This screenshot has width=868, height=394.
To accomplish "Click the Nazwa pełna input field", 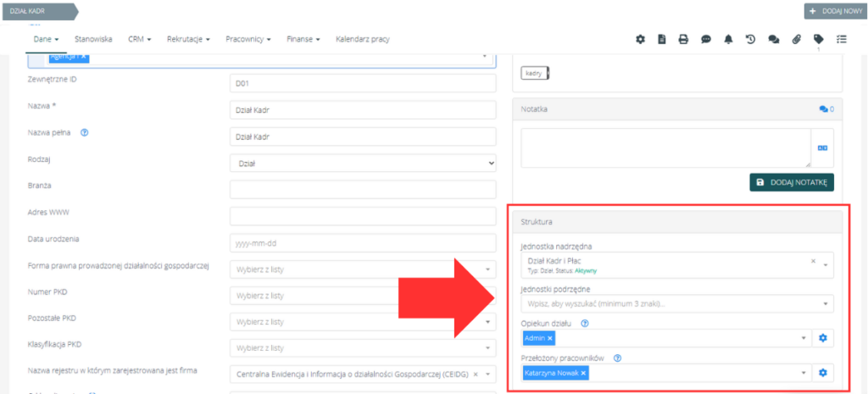I will (363, 136).
